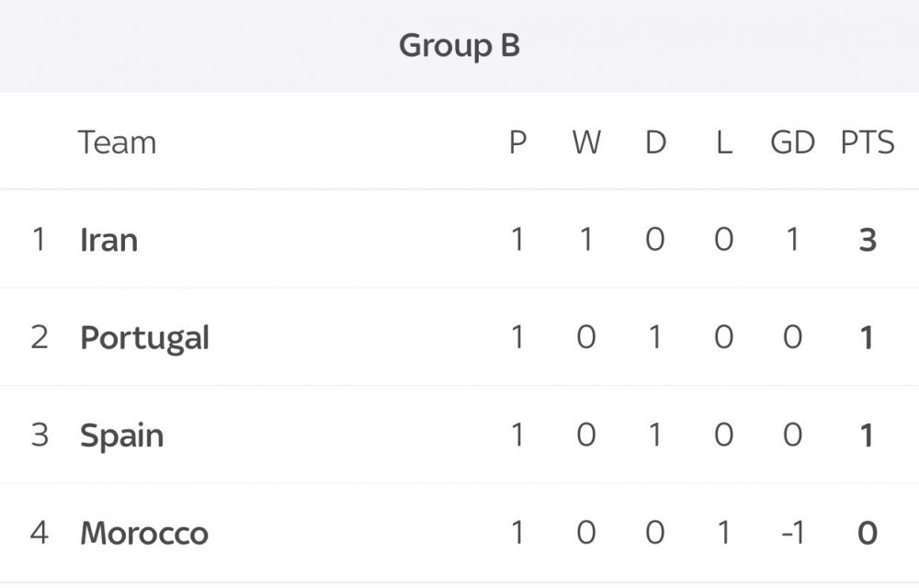The width and height of the screenshot is (919, 588).
Task: Click Portugal's points value in PTS column
Action: coord(867,338)
